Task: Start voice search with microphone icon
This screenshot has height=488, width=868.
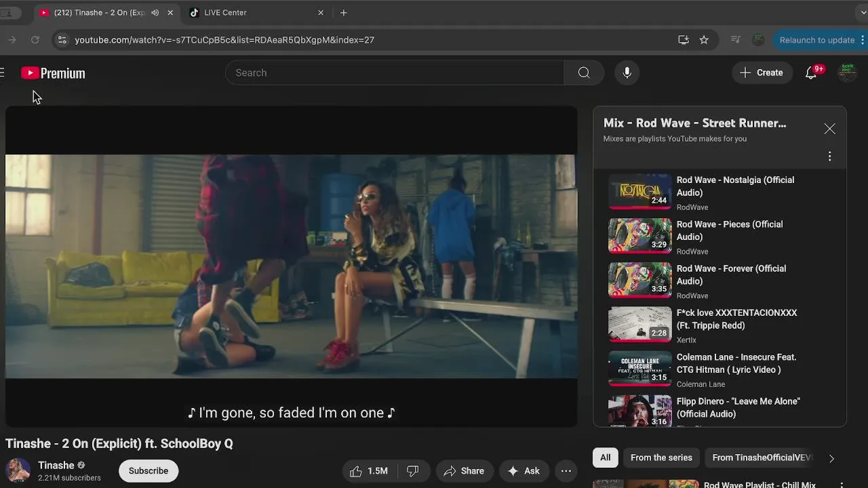Action: [627, 73]
